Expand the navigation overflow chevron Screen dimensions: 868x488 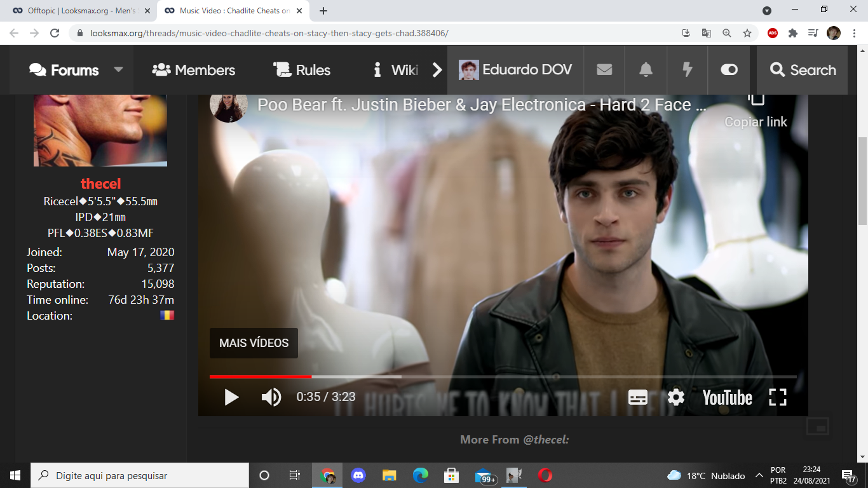point(437,70)
